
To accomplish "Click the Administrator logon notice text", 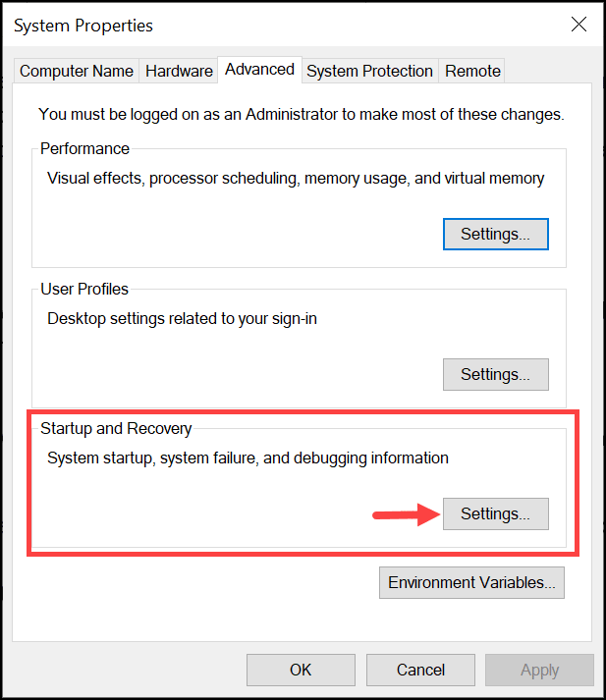I will tap(302, 114).
